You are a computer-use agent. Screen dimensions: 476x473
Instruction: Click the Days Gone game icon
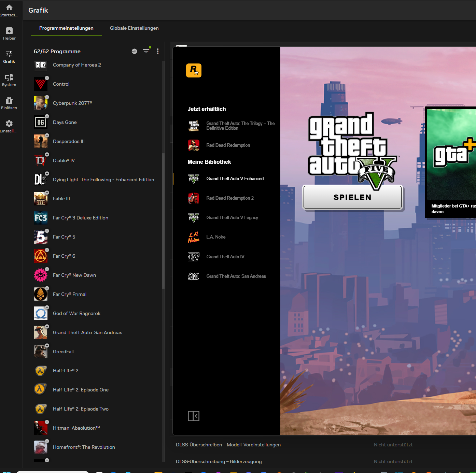41,122
